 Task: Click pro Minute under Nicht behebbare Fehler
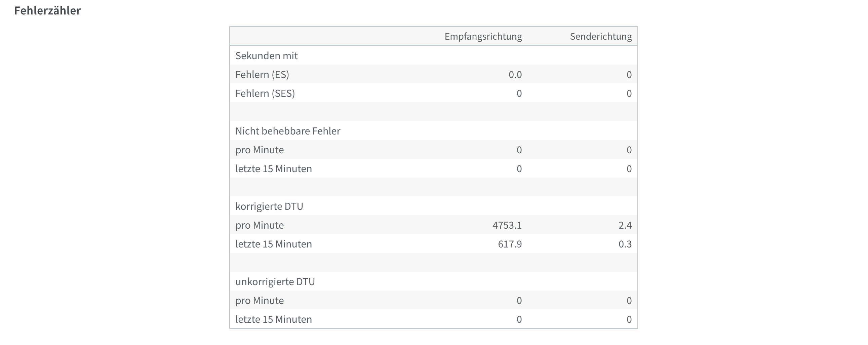(260, 150)
